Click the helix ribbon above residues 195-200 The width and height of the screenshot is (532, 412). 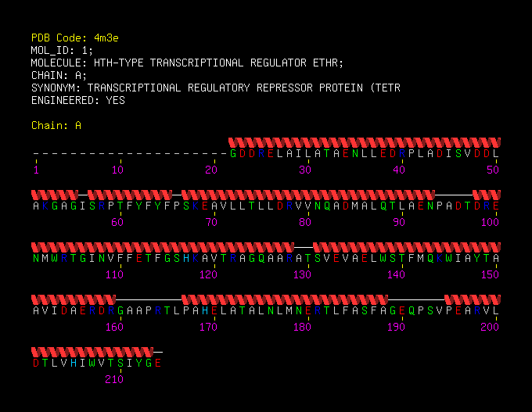pos(473,299)
